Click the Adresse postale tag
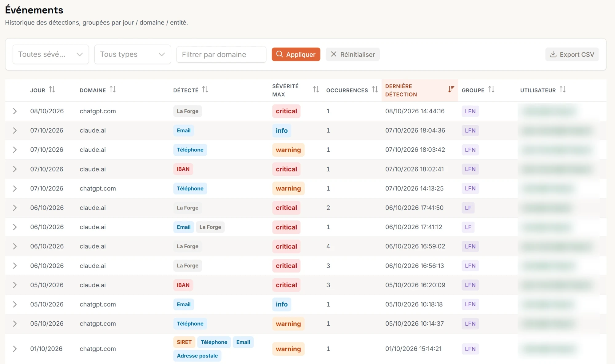 click(197, 356)
